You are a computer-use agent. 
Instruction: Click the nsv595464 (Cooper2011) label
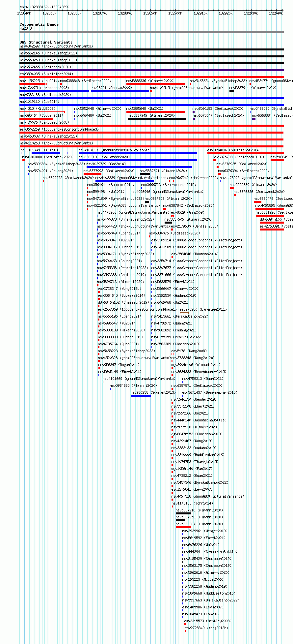coord(41,115)
